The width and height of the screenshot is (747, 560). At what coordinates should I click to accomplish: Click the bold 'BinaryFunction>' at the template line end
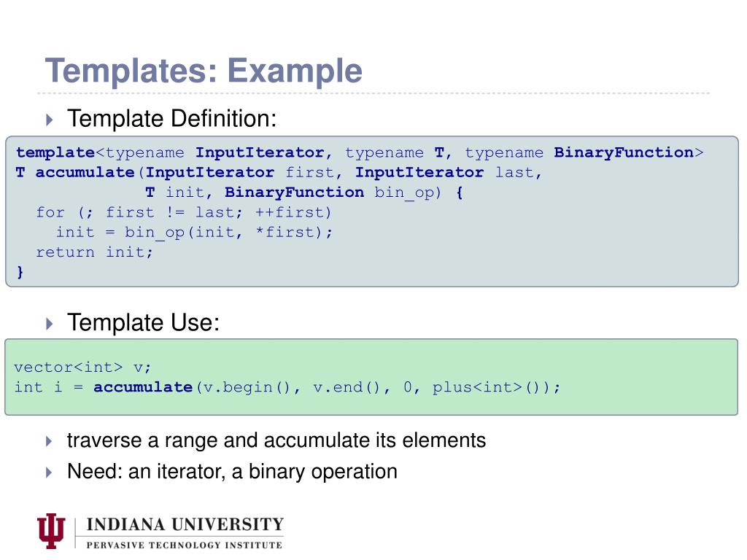coord(628,152)
